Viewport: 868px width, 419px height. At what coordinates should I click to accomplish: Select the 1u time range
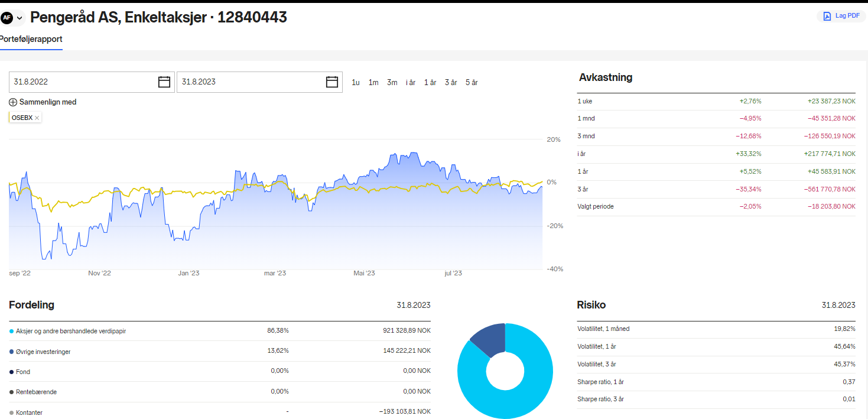pos(356,83)
